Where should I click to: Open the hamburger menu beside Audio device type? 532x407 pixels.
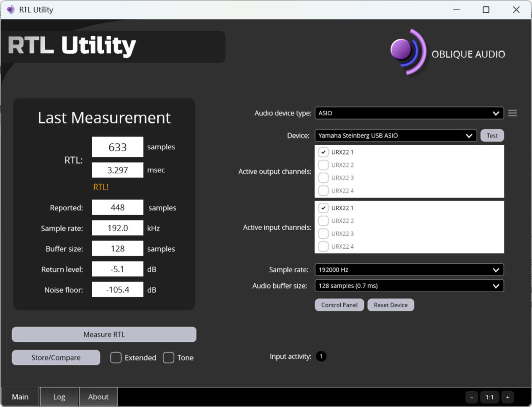pos(512,113)
